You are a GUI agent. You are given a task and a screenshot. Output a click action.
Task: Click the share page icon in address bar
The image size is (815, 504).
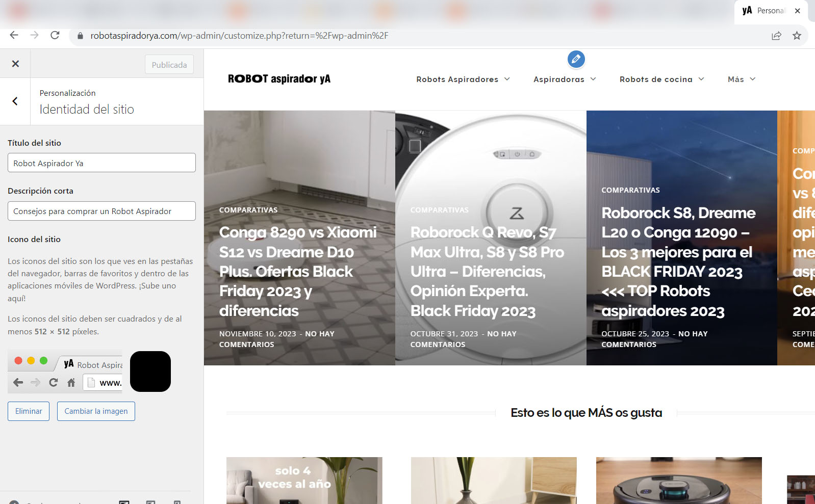[776, 36]
